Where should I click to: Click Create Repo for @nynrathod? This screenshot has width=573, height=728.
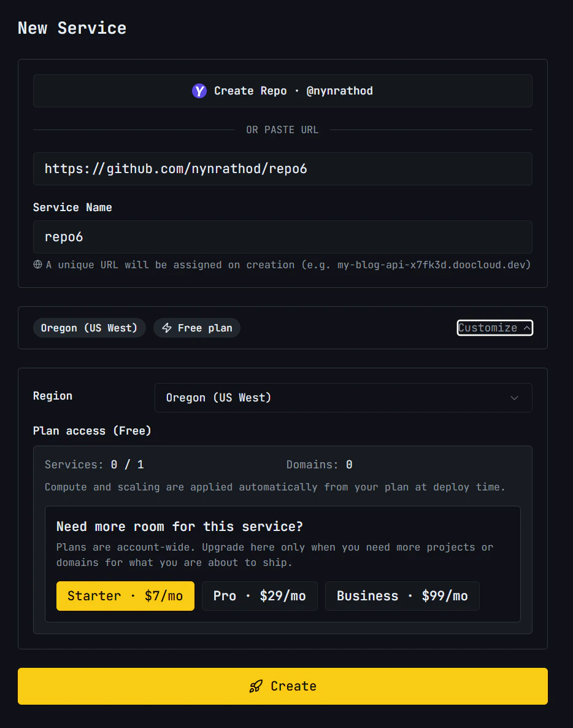(x=282, y=90)
